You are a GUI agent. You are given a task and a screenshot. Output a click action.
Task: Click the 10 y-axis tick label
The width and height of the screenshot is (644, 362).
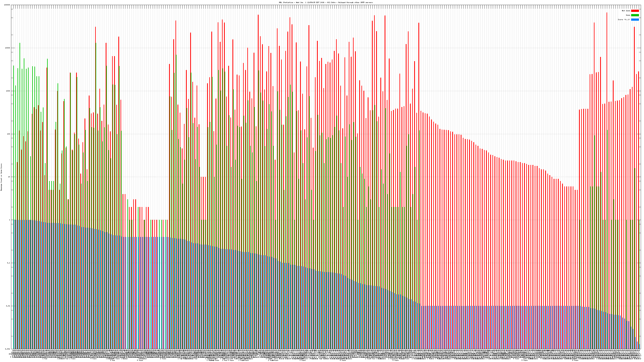9,177
